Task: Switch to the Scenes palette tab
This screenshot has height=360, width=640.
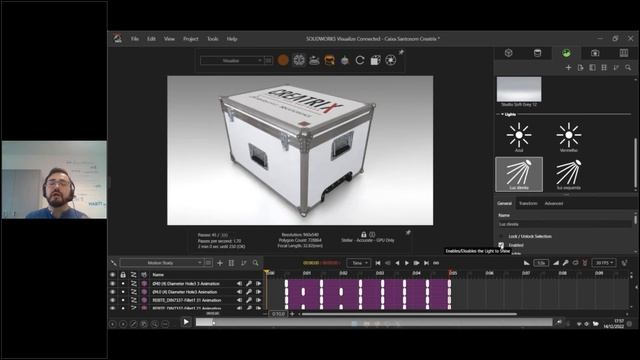Action: [566, 53]
